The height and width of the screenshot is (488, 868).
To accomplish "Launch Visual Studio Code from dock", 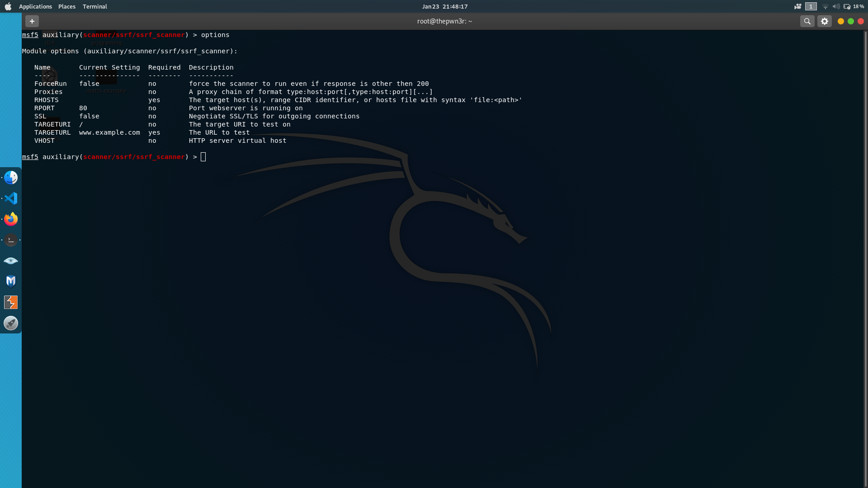I will pos(11,198).
